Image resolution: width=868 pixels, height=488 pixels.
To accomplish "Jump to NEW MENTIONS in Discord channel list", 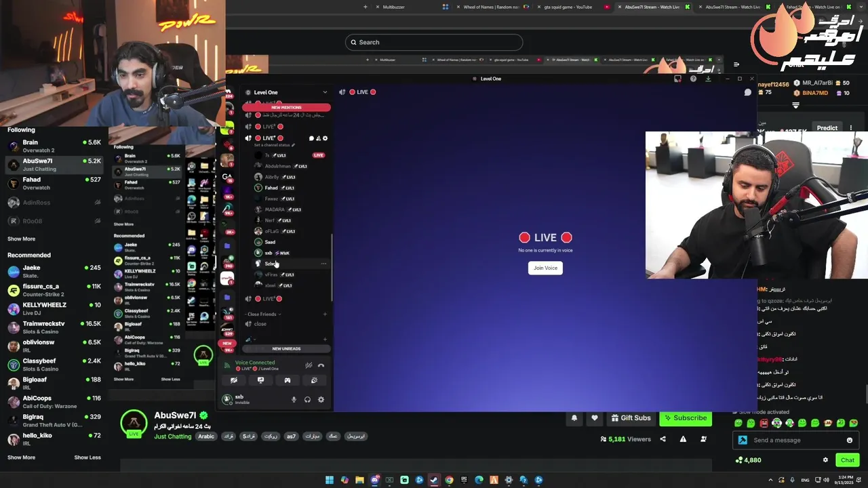I will pyautogui.click(x=286, y=107).
